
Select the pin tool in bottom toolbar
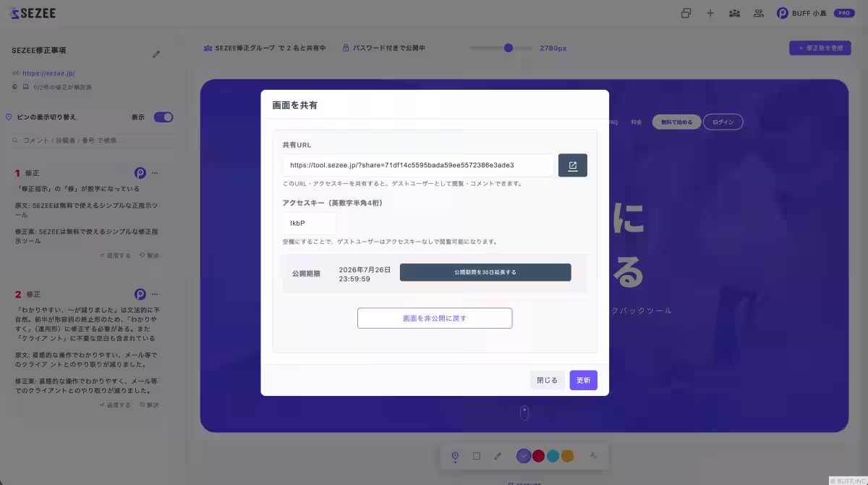[455, 456]
